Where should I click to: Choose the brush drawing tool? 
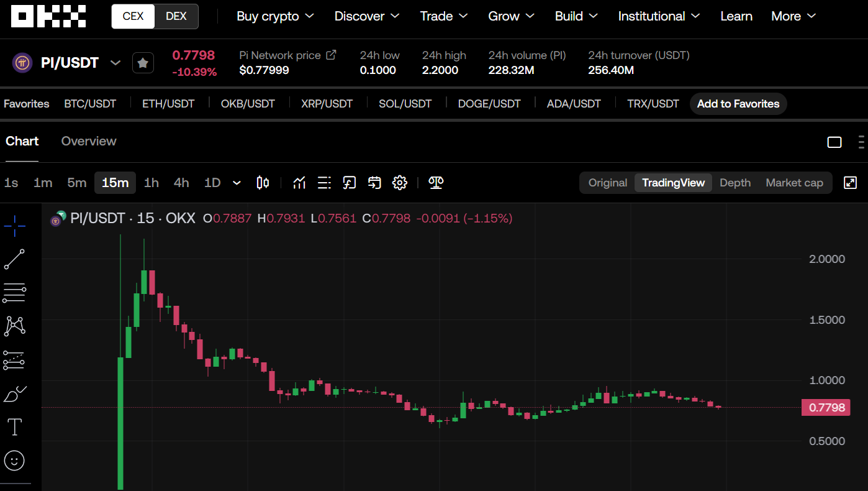15,393
